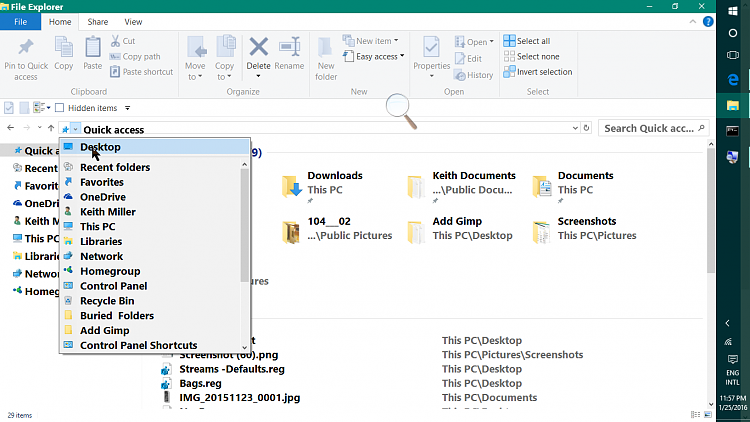The image size is (750, 422).
Task: Create a New folder from the ribbon
Action: (326, 58)
